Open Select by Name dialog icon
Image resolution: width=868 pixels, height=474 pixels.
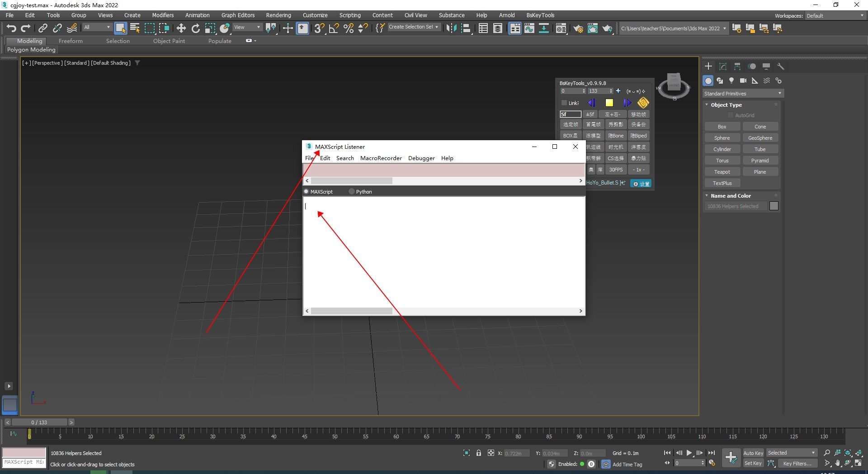pyautogui.click(x=135, y=28)
